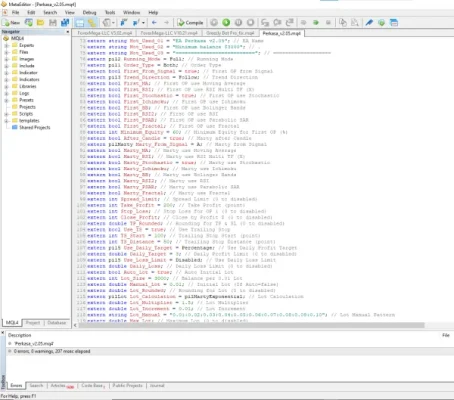Pause debugging with the pause icon
Image resolution: width=454 pixels, height=400 pixels.
tap(238, 23)
